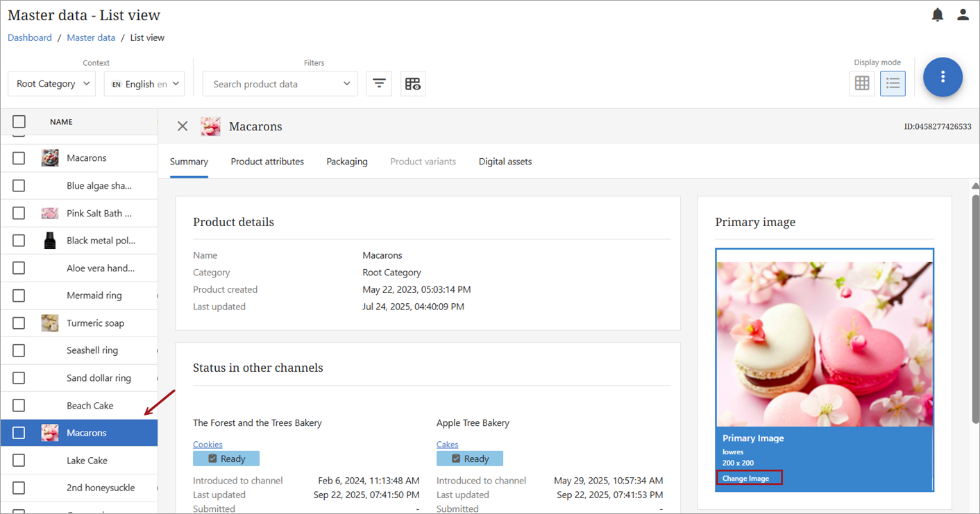Expand the Root Category dropdown
This screenshot has height=514, width=980.
coord(52,84)
